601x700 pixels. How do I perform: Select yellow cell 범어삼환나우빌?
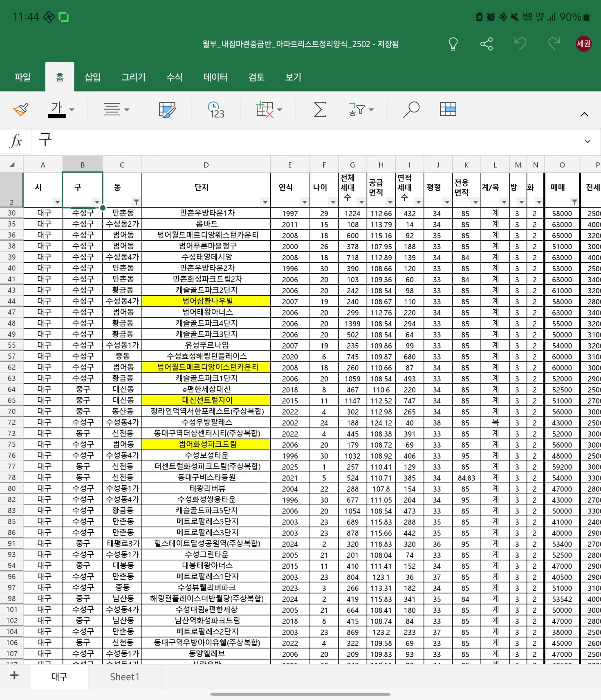(206, 301)
